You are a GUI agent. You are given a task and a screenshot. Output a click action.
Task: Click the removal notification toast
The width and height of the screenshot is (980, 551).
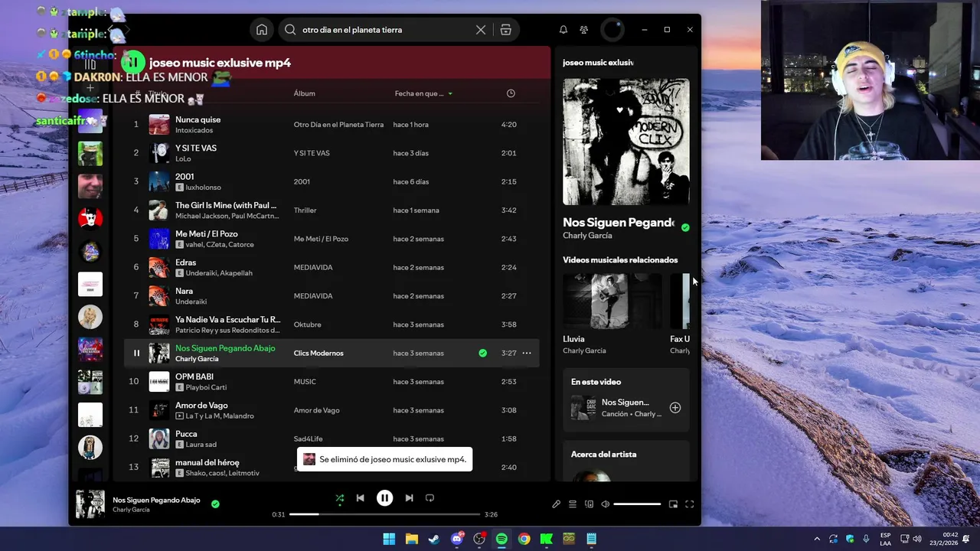384,459
